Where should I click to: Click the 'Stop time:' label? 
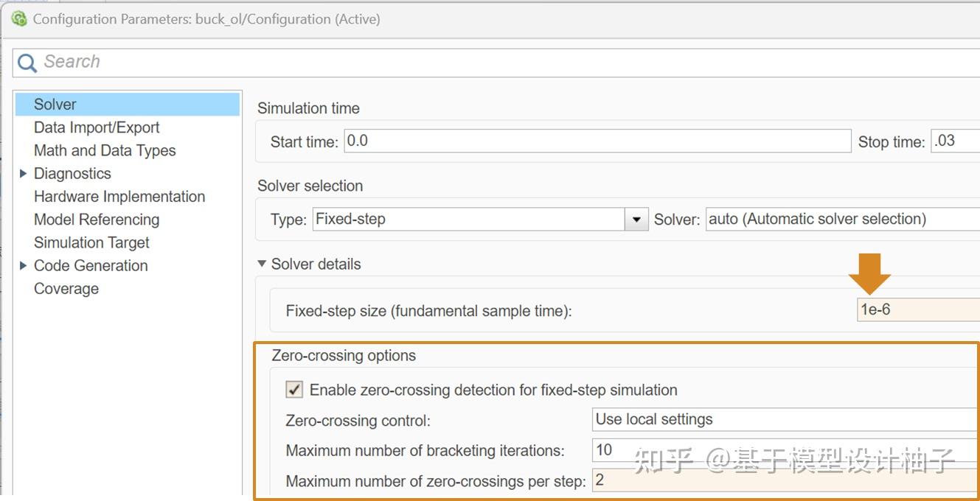(892, 141)
